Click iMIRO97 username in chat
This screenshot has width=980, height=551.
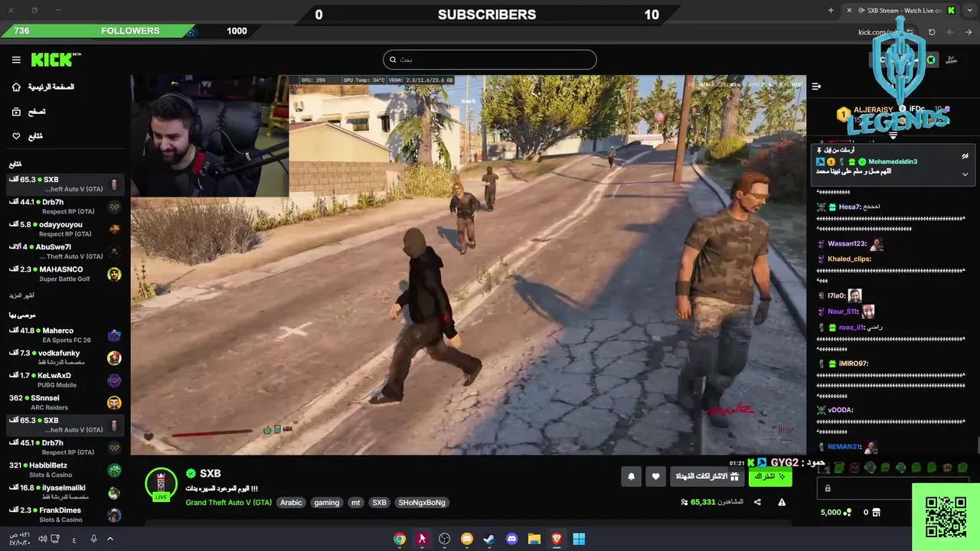[x=853, y=364]
